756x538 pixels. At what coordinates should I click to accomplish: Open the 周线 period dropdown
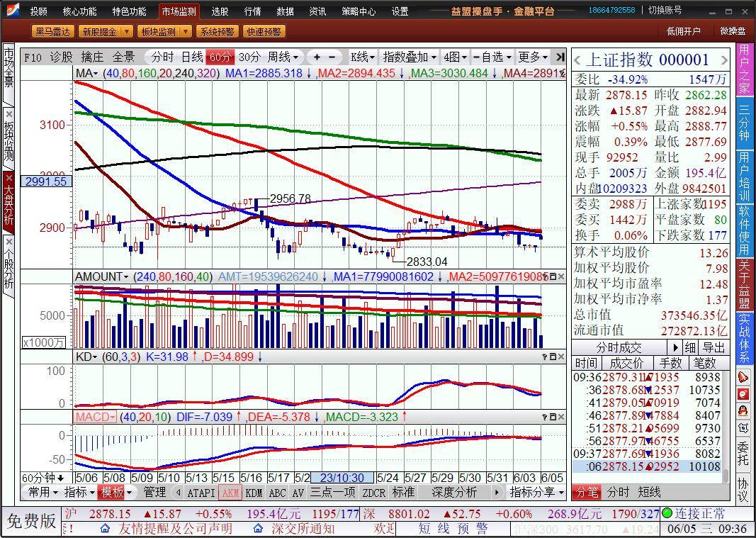(x=283, y=57)
